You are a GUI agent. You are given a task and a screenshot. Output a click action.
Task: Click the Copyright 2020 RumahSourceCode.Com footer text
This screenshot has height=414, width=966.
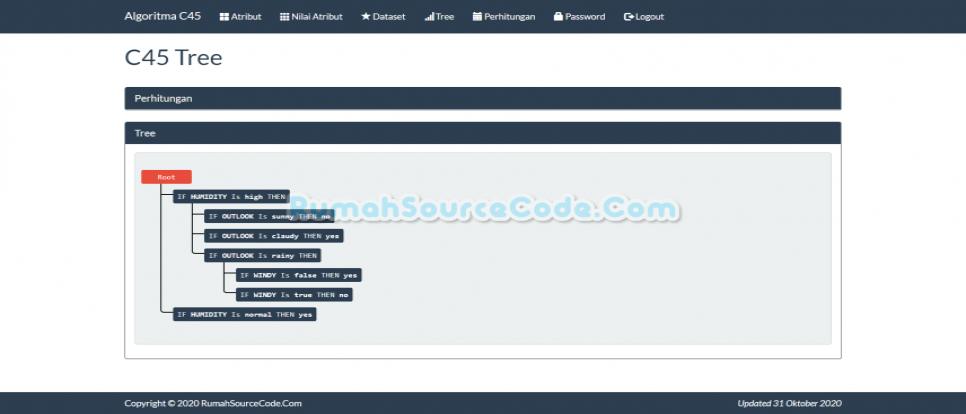point(213,404)
